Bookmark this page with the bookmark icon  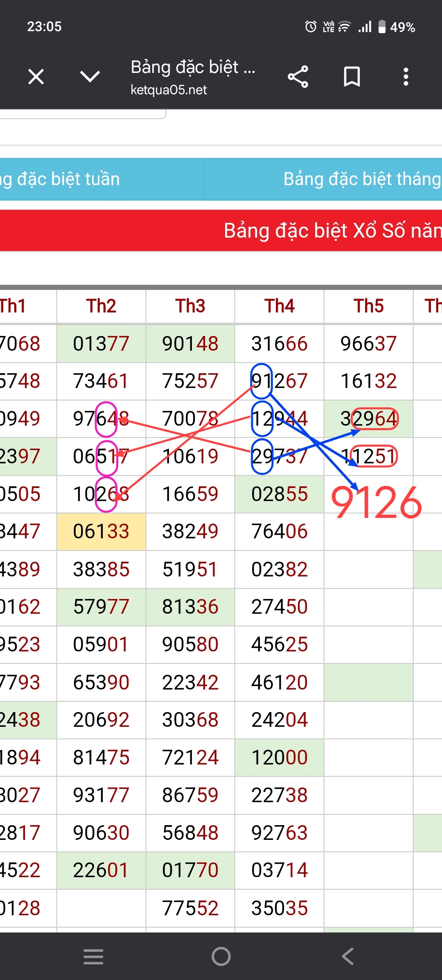352,77
